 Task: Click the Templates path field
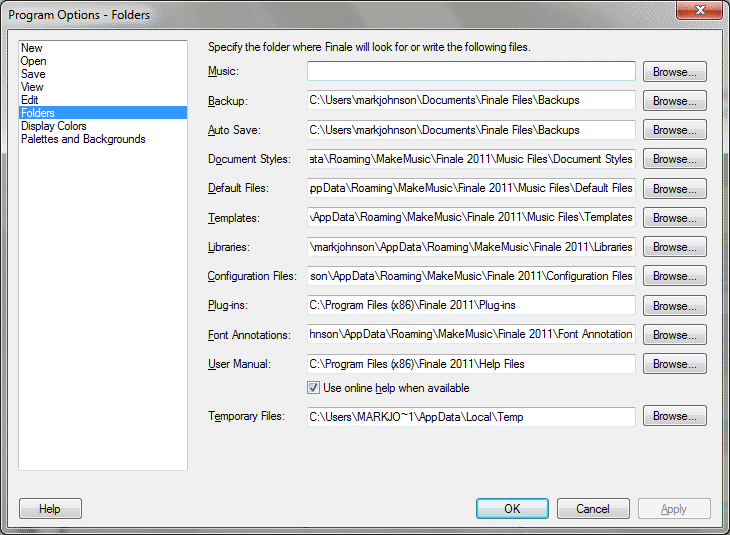tap(471, 217)
